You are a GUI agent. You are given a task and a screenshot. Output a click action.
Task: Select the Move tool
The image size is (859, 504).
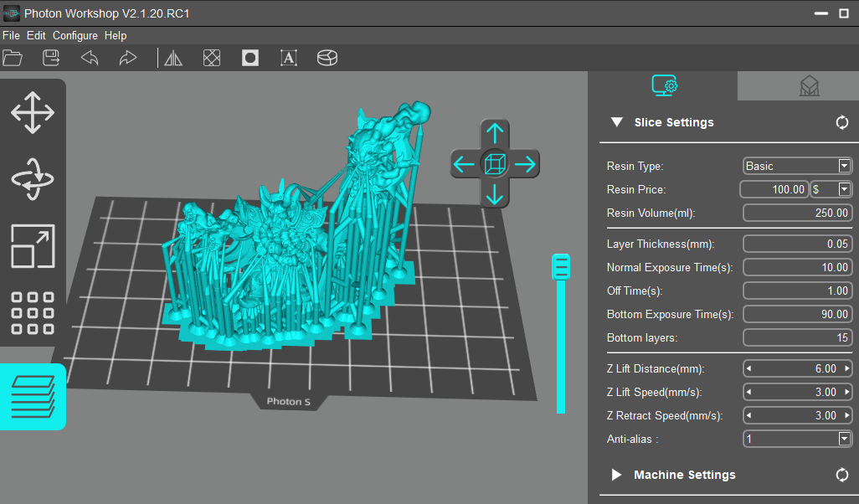(x=33, y=112)
